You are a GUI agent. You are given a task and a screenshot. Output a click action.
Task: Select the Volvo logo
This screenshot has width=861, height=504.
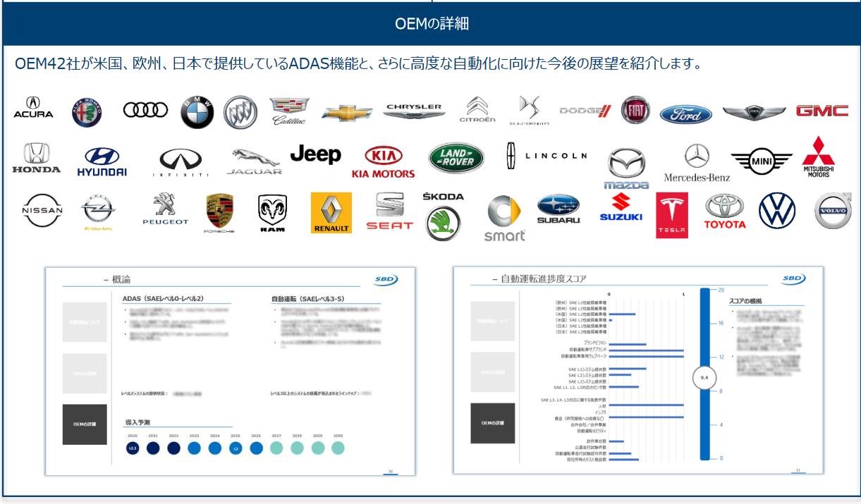pyautogui.click(x=833, y=211)
